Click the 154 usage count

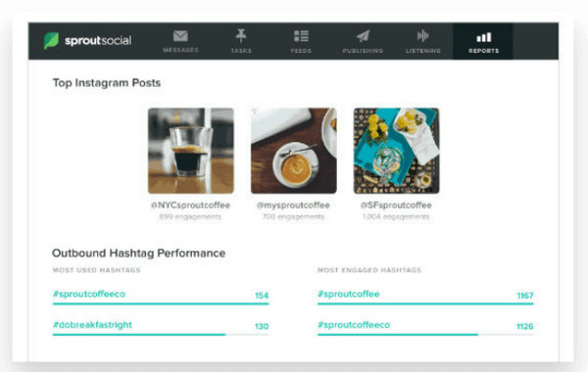click(x=262, y=296)
